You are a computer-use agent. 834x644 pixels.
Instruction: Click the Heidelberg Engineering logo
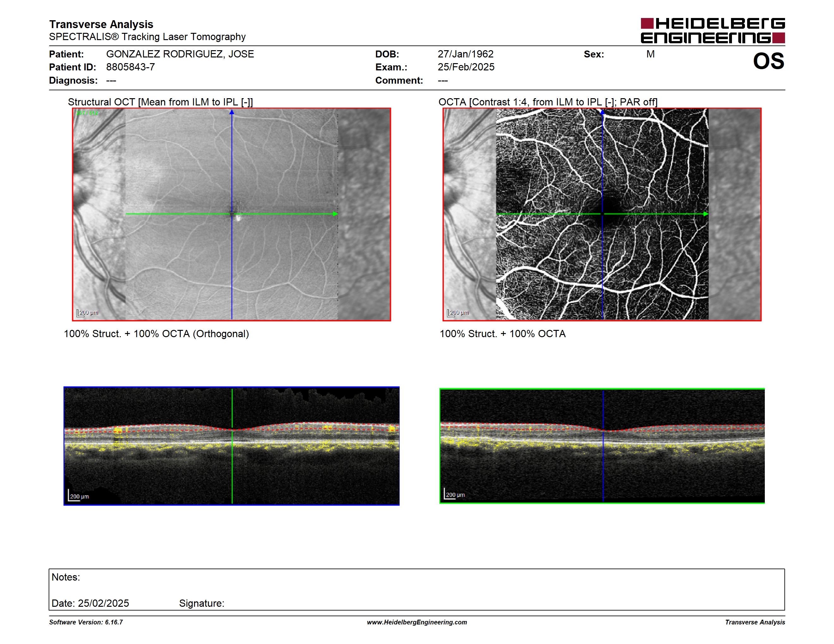713,31
